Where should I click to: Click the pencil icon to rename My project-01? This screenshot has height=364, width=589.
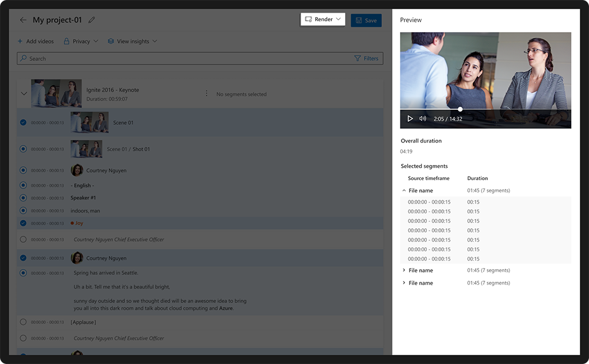coord(91,19)
